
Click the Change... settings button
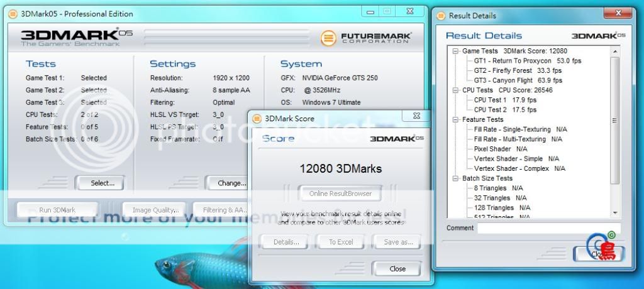pyautogui.click(x=231, y=183)
